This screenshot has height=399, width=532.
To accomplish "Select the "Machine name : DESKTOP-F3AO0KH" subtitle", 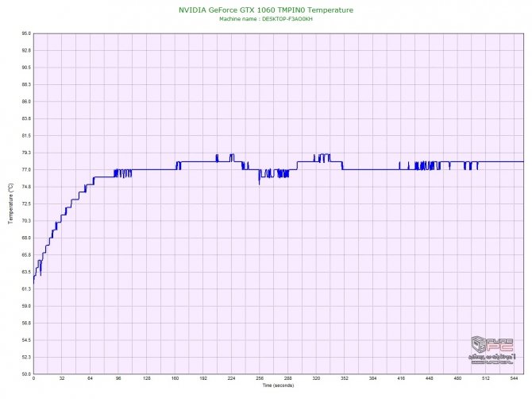I will (266, 19).
